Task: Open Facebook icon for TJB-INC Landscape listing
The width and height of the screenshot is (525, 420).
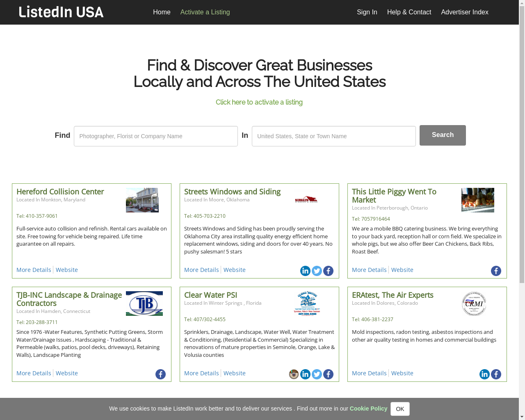Action: (x=160, y=374)
